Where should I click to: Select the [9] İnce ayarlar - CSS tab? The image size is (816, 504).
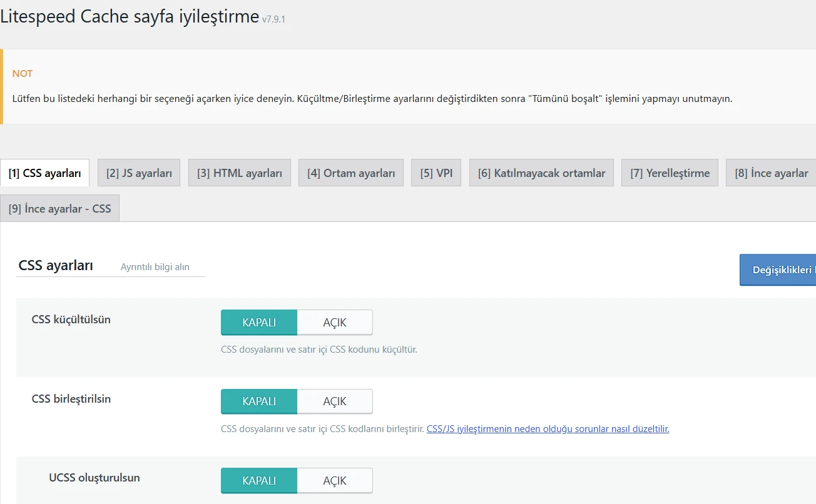point(60,209)
